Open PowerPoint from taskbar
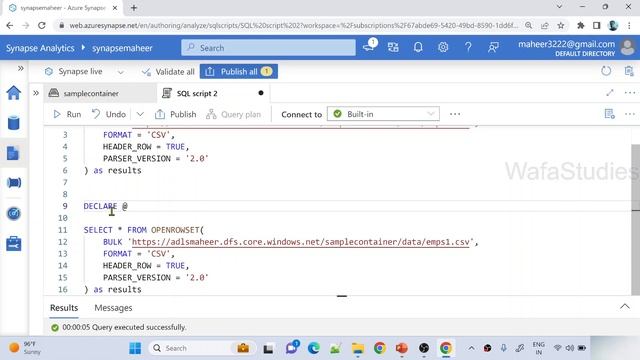The width and height of the screenshot is (640, 360). [x=402, y=348]
